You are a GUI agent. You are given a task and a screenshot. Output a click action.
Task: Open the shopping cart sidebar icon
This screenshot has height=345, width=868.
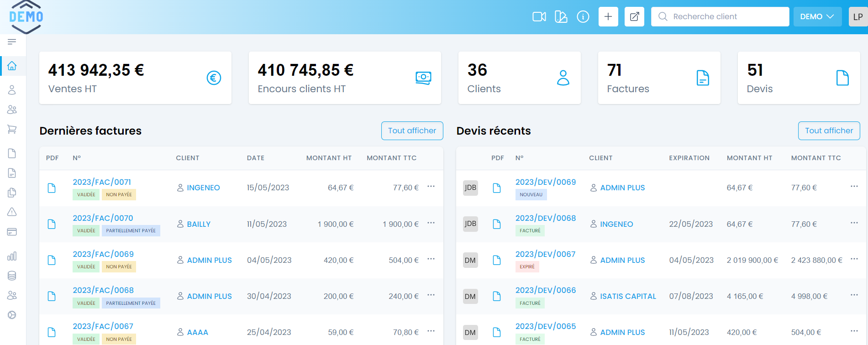(12, 129)
